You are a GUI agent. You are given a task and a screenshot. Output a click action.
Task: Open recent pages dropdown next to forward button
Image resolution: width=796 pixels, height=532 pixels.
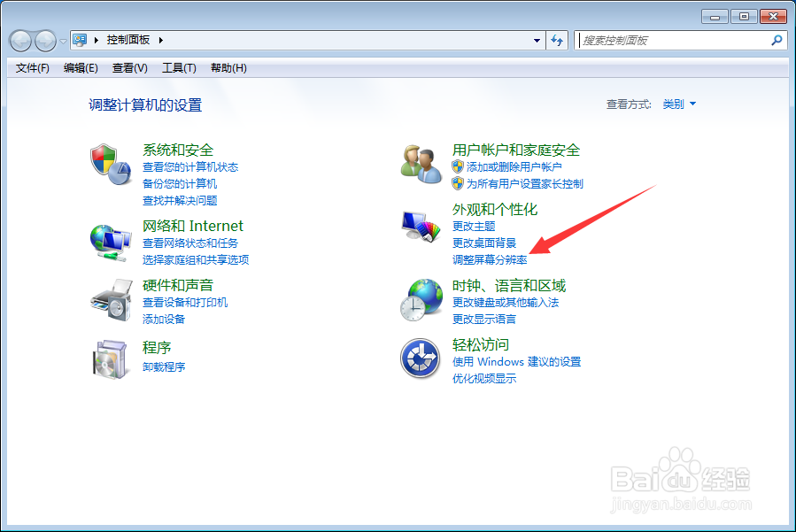(x=63, y=41)
